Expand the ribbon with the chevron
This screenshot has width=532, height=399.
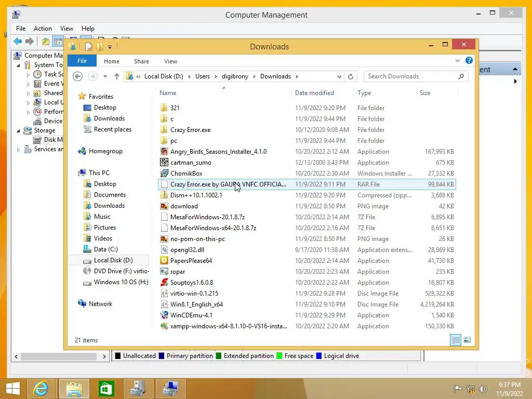[458, 60]
